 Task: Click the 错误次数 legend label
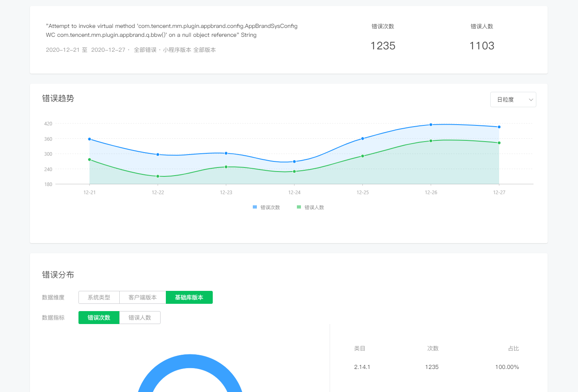270,208
